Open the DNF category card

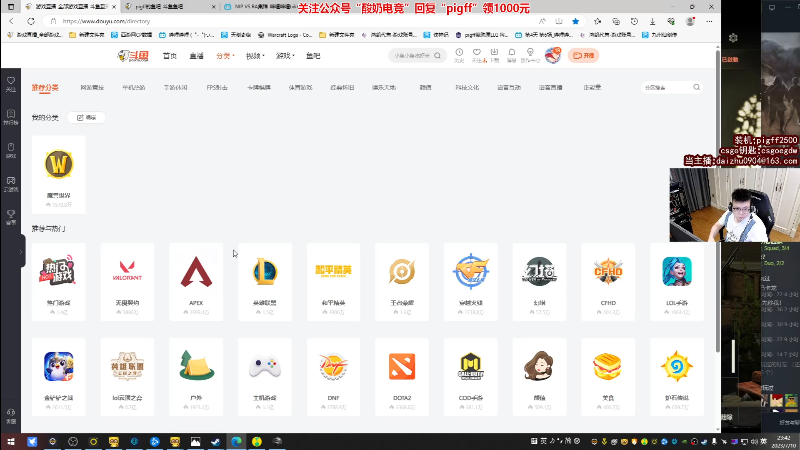[333, 377]
